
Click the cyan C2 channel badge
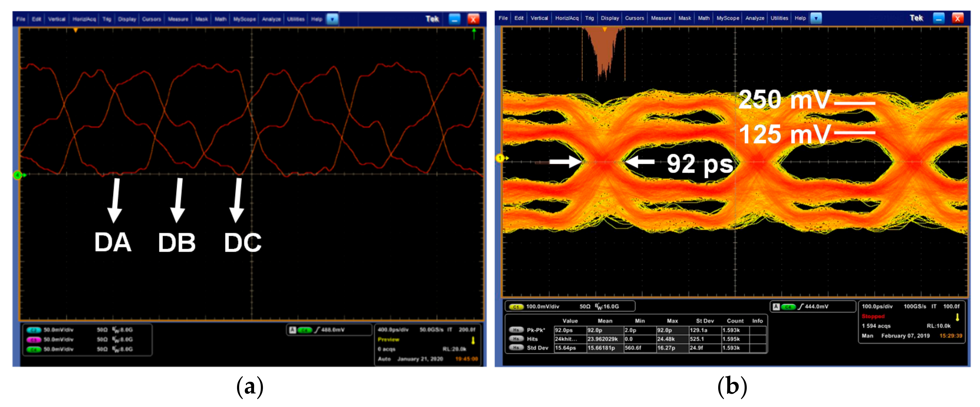(34, 330)
